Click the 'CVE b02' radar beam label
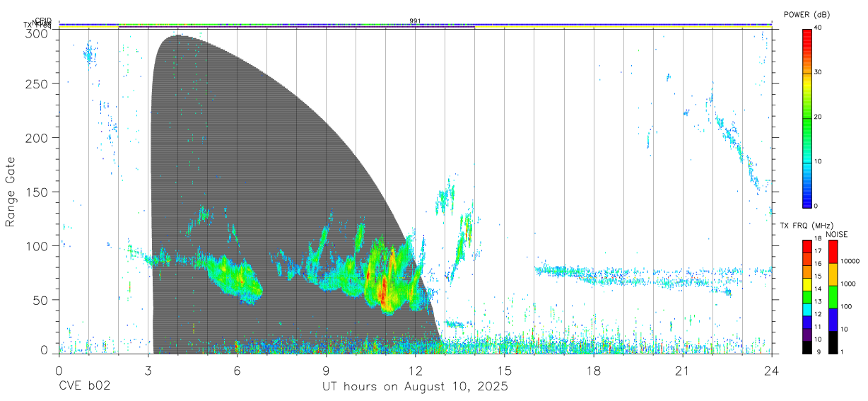Image resolution: width=868 pixels, height=401 pixels. [x=84, y=387]
